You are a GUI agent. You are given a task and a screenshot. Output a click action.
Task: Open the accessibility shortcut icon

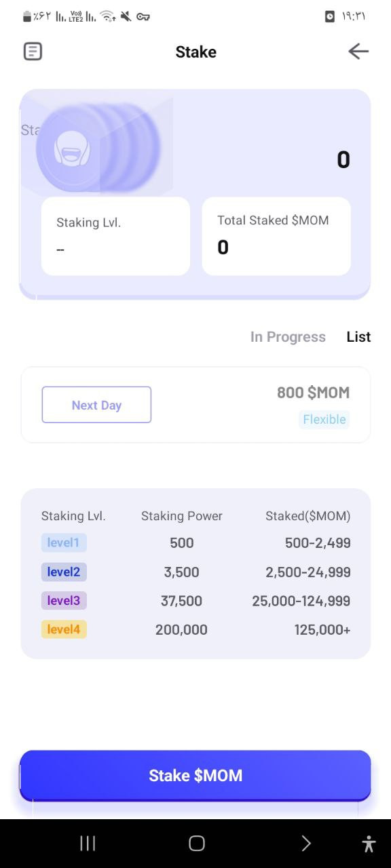click(x=369, y=844)
